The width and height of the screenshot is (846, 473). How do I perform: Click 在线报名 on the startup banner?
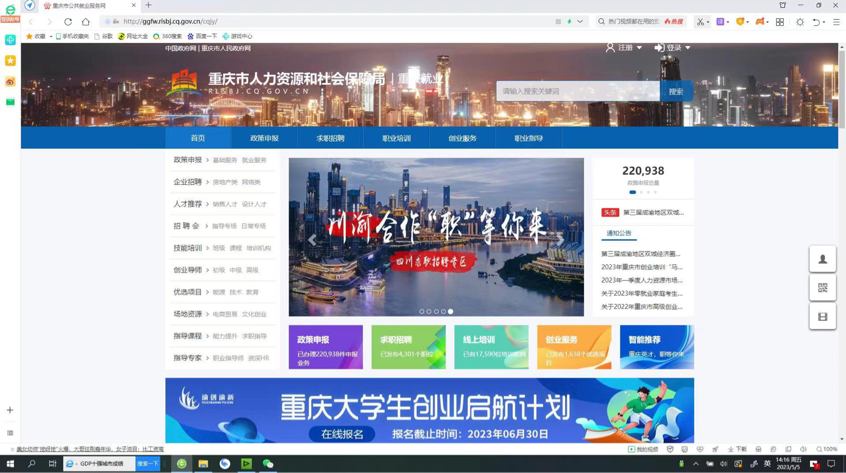(x=342, y=434)
